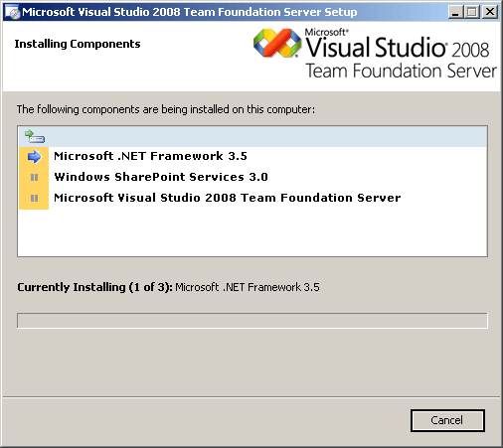The image size is (503, 448).
Task: Click the Team Foundation Server banner text
Action: point(401,71)
